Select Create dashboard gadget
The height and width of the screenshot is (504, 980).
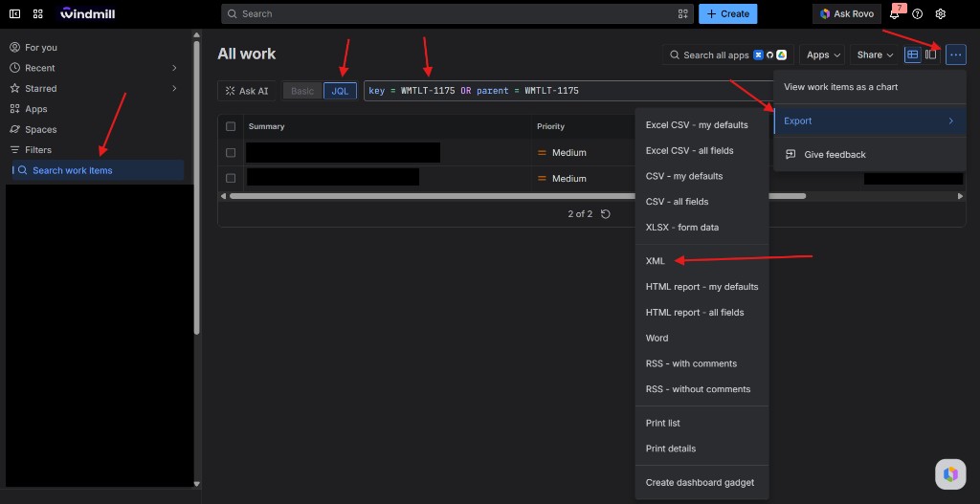click(702, 482)
